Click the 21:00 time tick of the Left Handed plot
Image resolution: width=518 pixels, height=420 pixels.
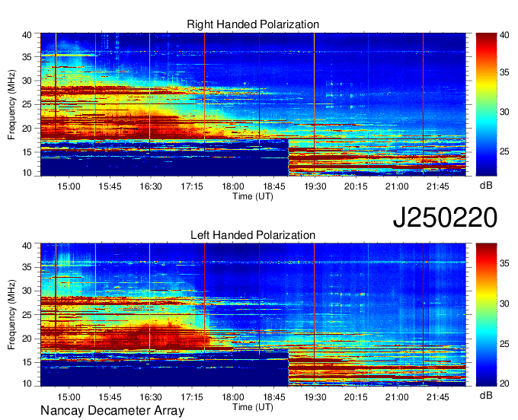(x=397, y=397)
